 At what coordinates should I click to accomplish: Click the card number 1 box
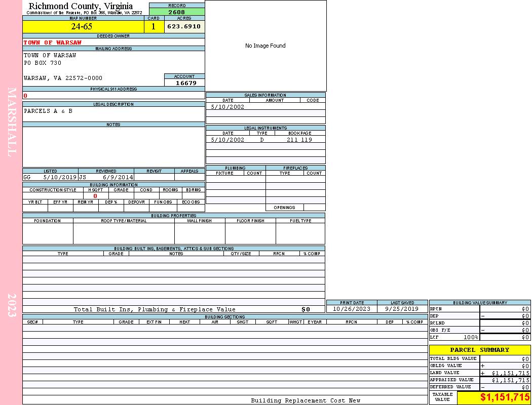coord(154,27)
